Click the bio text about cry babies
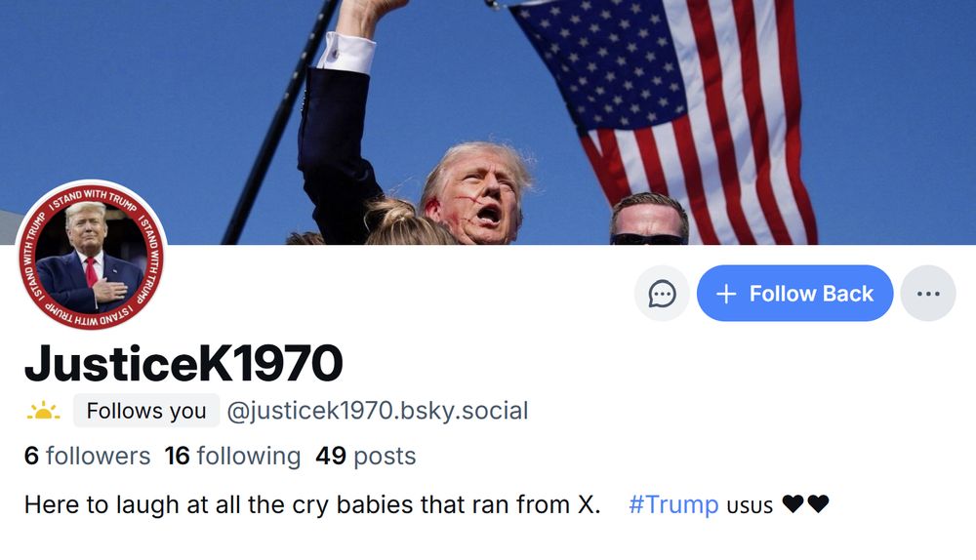Image resolution: width=976 pixels, height=560 pixels. (312, 504)
